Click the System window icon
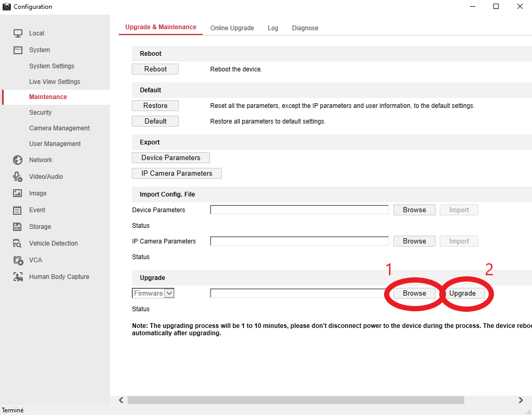Screen dimensions: 532x415 [18, 50]
